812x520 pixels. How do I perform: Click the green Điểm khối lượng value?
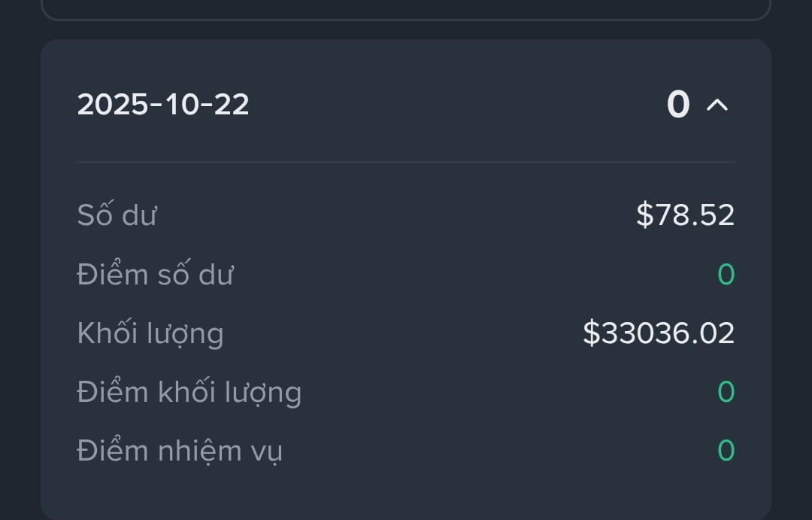point(726,391)
